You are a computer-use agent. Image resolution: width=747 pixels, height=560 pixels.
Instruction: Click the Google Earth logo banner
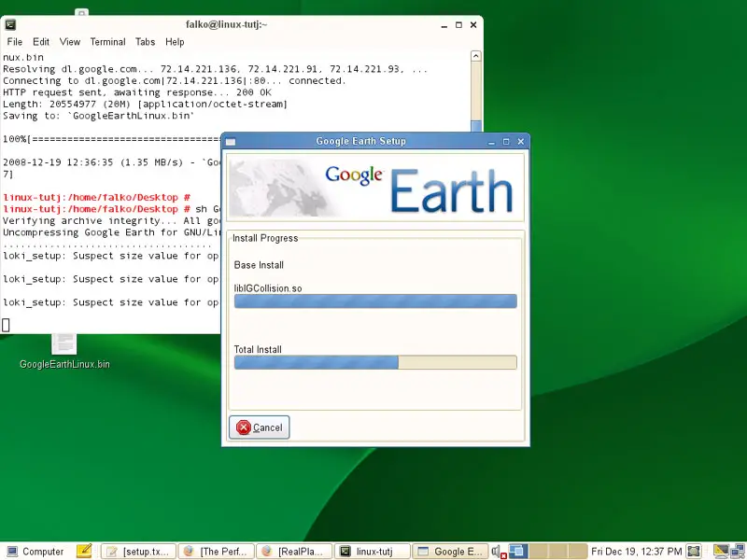pos(375,188)
